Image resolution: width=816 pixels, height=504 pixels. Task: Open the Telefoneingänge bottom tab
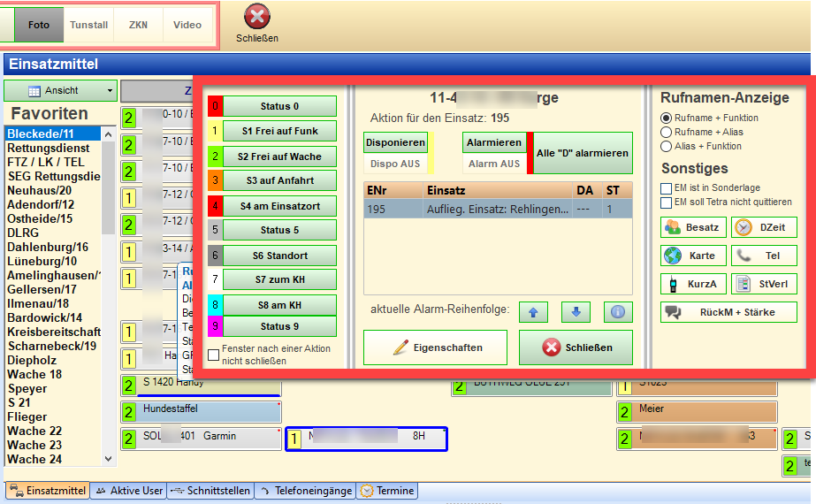pyautogui.click(x=305, y=491)
